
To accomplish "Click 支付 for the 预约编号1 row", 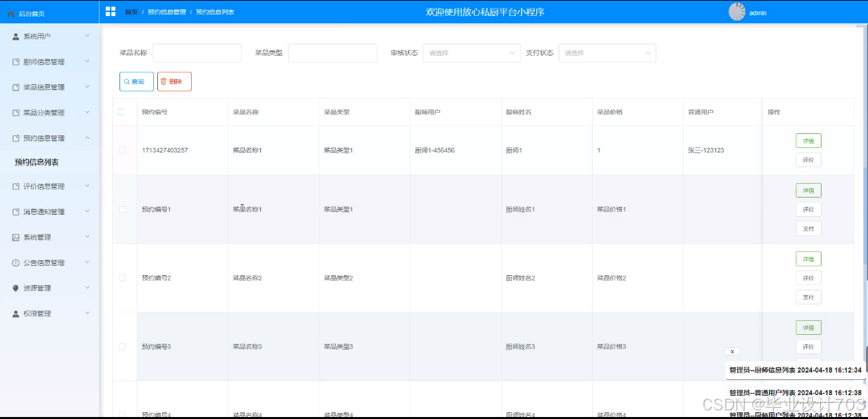I will pos(808,229).
